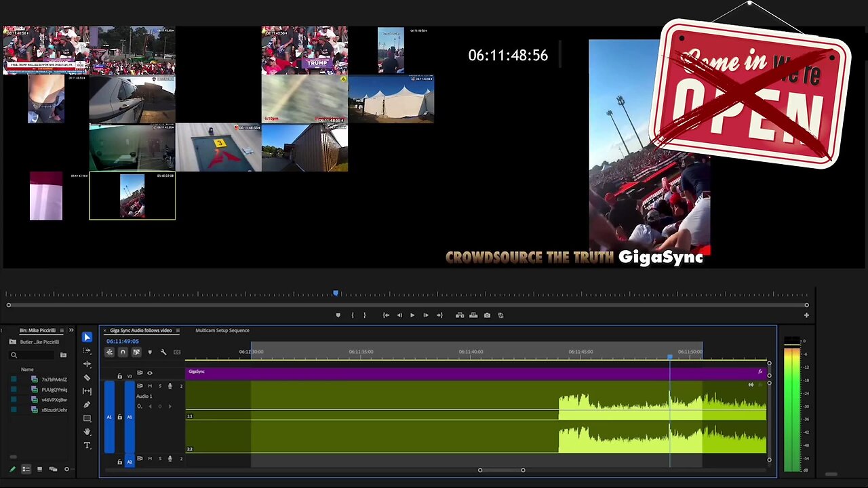Image resolution: width=868 pixels, height=488 pixels.
Task: Select the Track Select Forward tool
Action: click(87, 350)
